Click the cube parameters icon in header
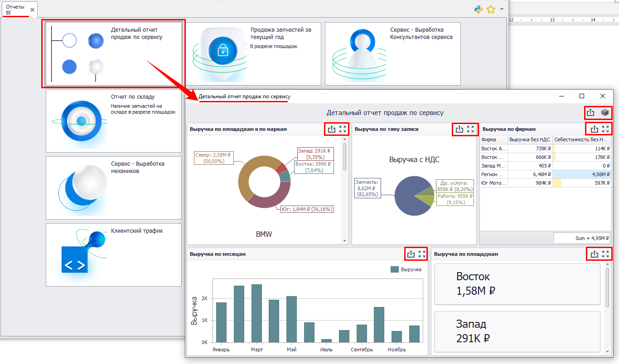 604,113
